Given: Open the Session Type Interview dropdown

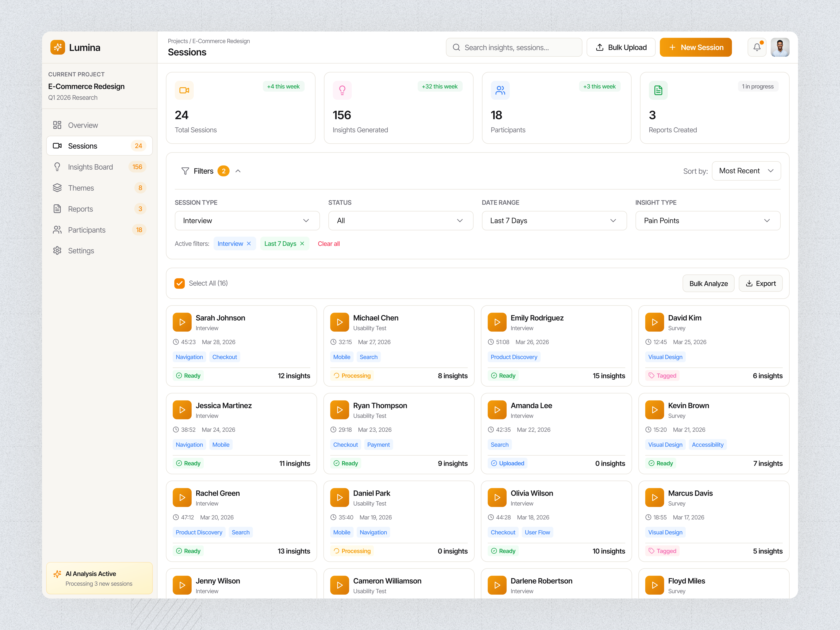Looking at the screenshot, I should pyautogui.click(x=247, y=221).
